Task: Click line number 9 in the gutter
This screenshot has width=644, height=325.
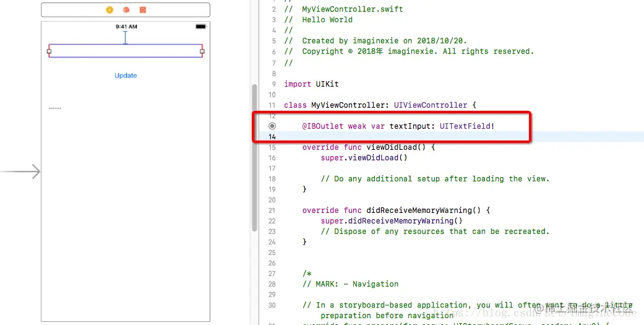Action: click(274, 84)
